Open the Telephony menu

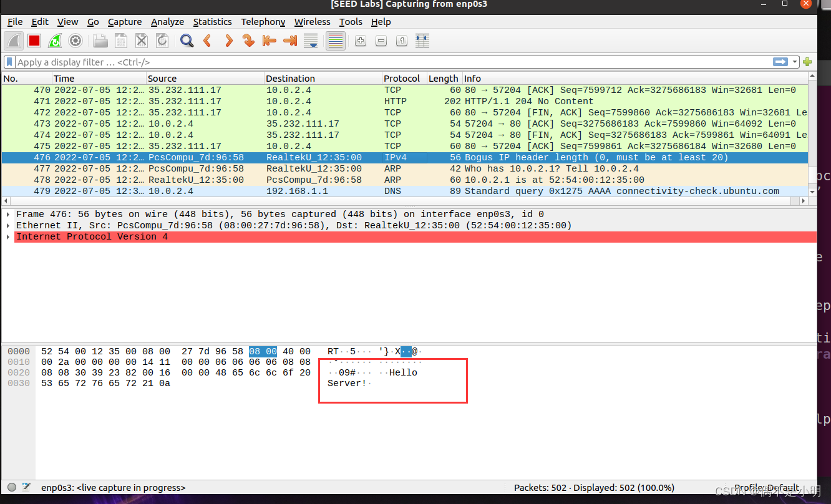(263, 22)
